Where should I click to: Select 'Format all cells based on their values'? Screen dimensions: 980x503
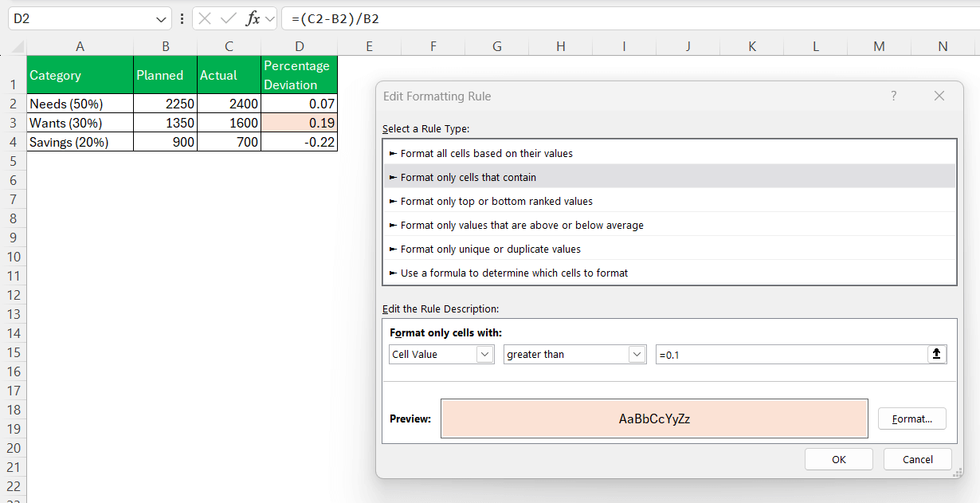coord(669,153)
